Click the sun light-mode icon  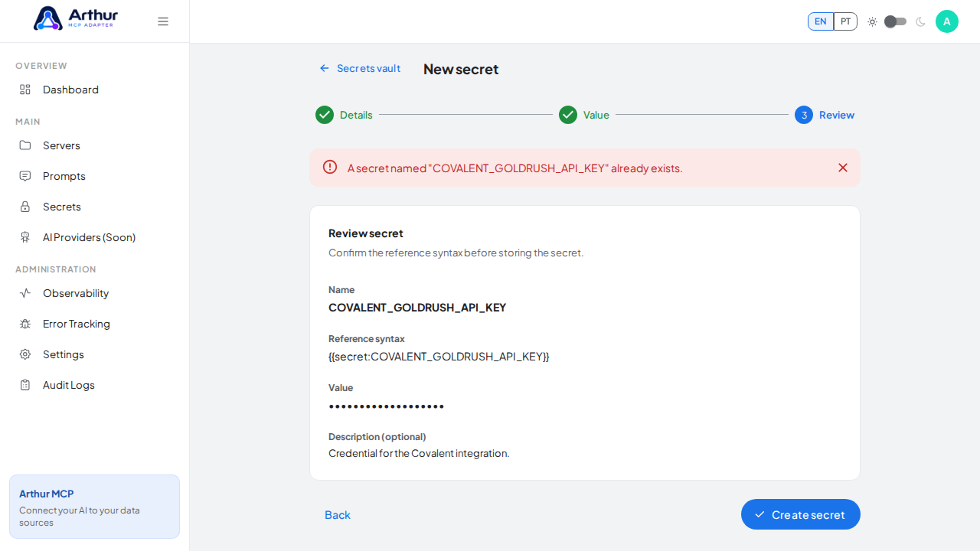[x=872, y=21]
